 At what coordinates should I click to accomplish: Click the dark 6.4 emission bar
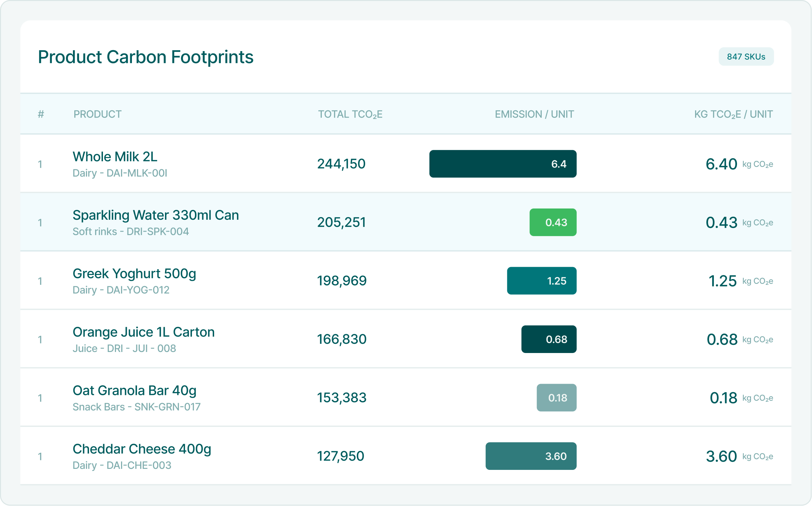pos(502,164)
